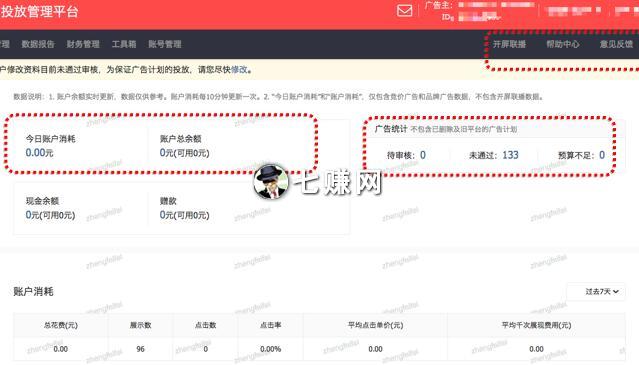
Task: Click 账户消耗 section heading
Action: tap(33, 292)
